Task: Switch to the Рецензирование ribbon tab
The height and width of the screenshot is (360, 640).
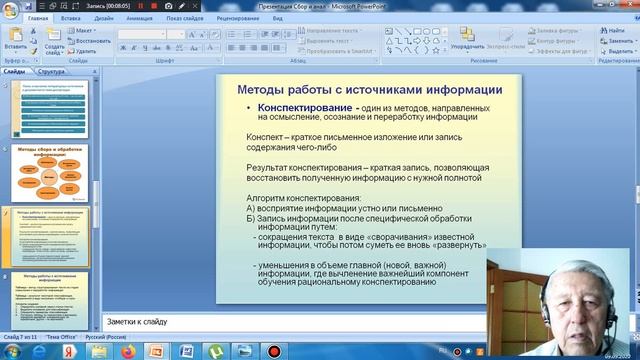Action: point(238,18)
